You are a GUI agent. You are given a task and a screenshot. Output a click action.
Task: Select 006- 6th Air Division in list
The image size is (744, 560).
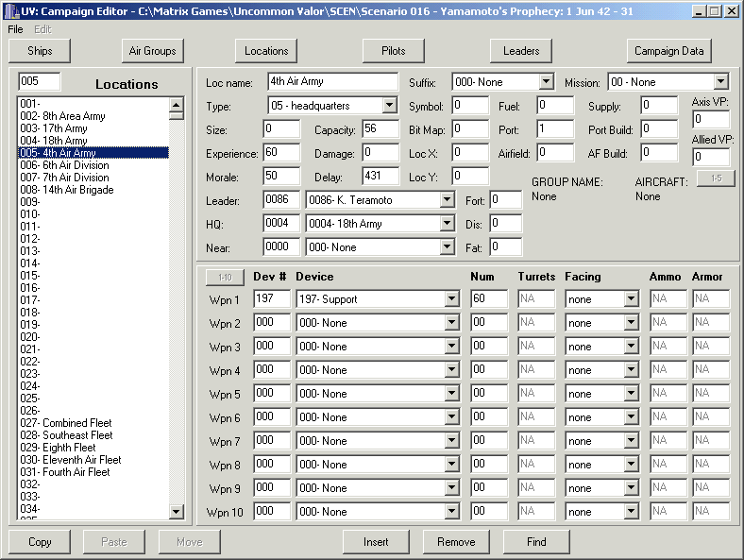tap(93, 165)
